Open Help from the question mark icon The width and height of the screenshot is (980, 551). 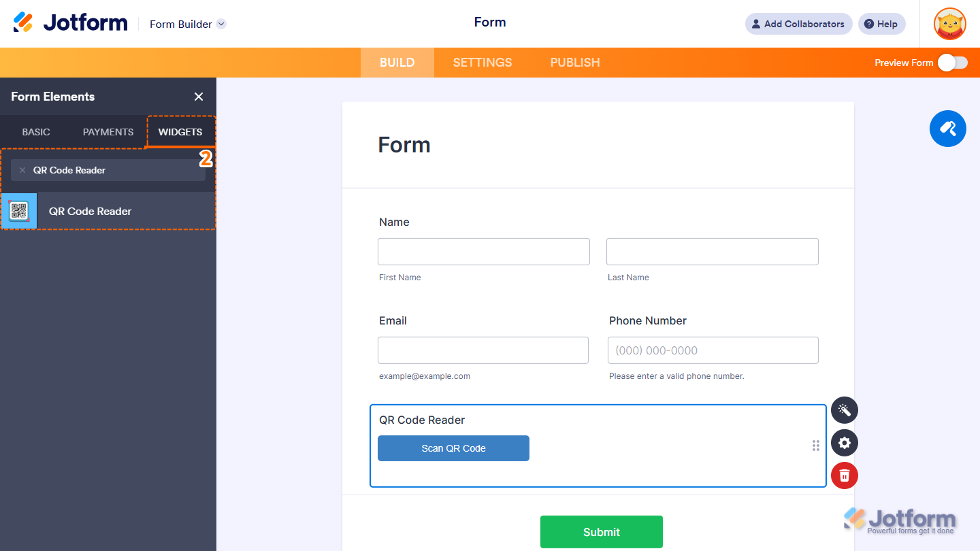click(x=881, y=24)
